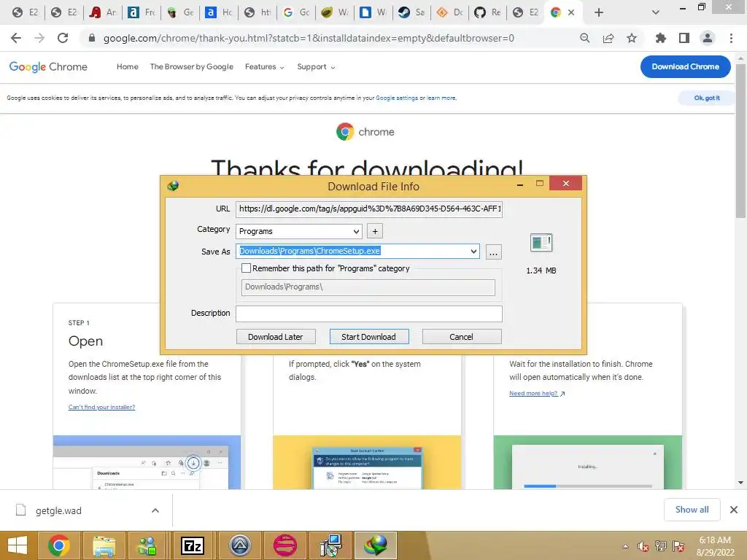This screenshot has height=560, width=747.
Task: Reload the current page
Action: coord(63,38)
